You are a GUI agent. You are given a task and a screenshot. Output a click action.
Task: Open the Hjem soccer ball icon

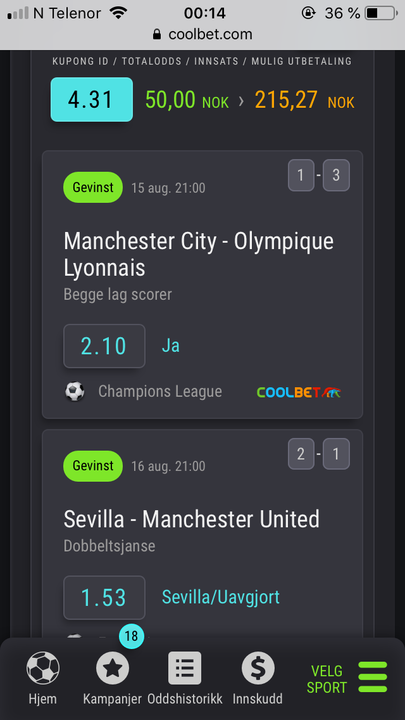tap(43, 668)
